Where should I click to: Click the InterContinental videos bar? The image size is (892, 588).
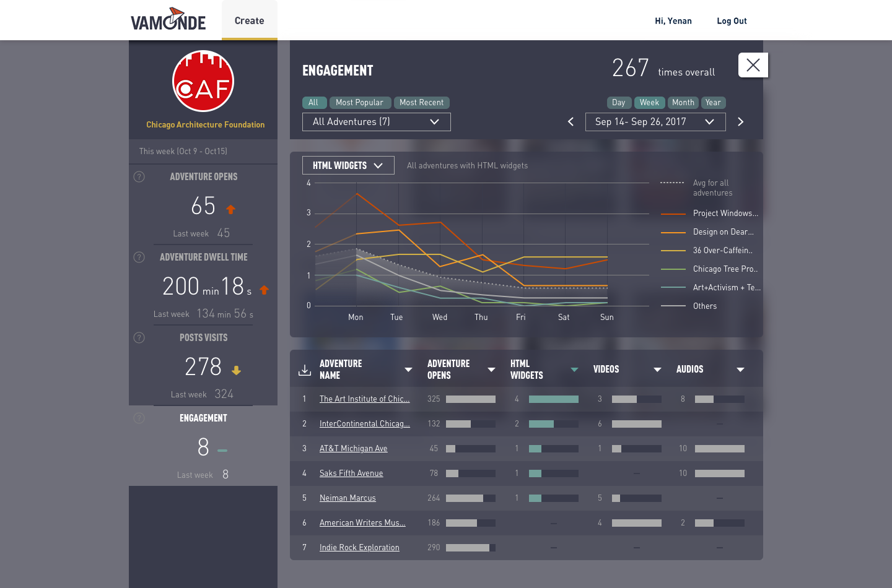coord(637,424)
